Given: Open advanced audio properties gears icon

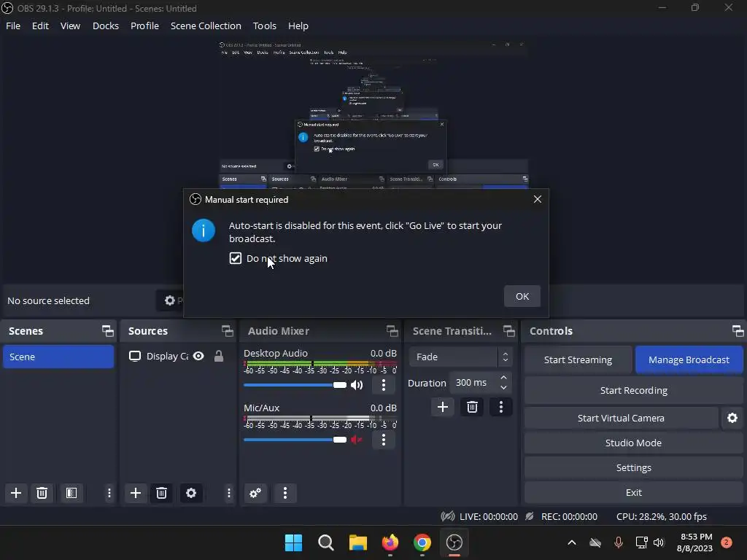Looking at the screenshot, I should (x=255, y=493).
